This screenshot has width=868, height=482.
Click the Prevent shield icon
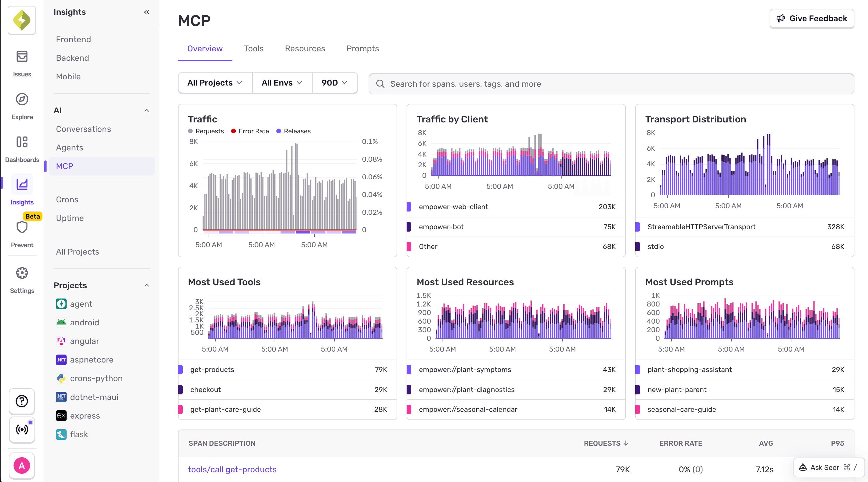pyautogui.click(x=22, y=227)
